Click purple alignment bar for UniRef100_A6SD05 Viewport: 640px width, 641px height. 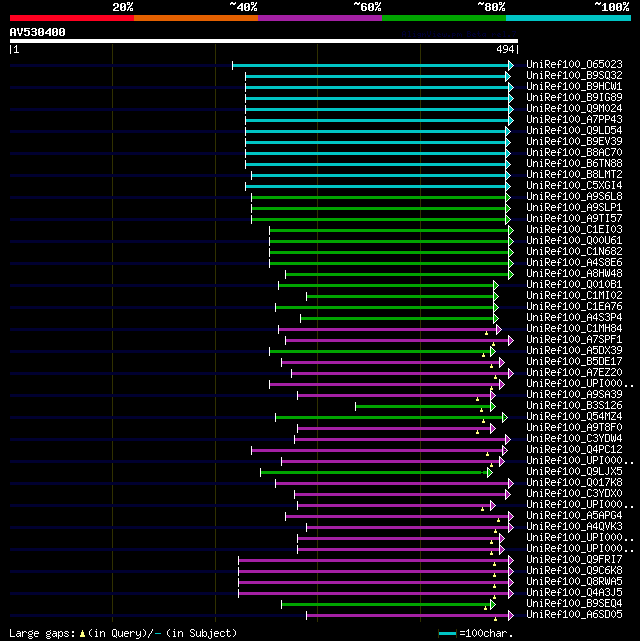pyautogui.click(x=410, y=615)
